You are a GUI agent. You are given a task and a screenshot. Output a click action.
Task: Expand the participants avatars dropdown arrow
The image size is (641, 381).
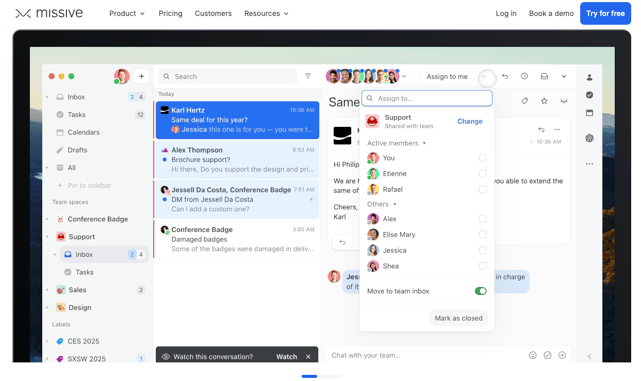tap(404, 76)
